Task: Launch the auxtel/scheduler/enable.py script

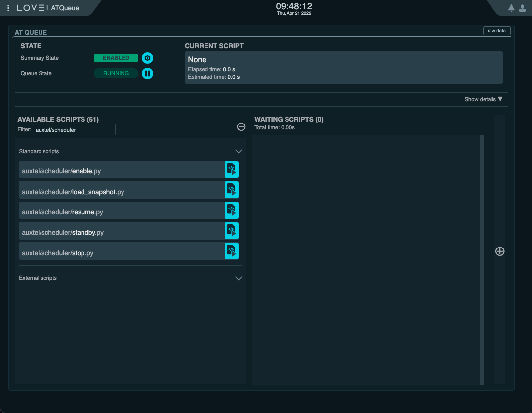Action: click(232, 169)
